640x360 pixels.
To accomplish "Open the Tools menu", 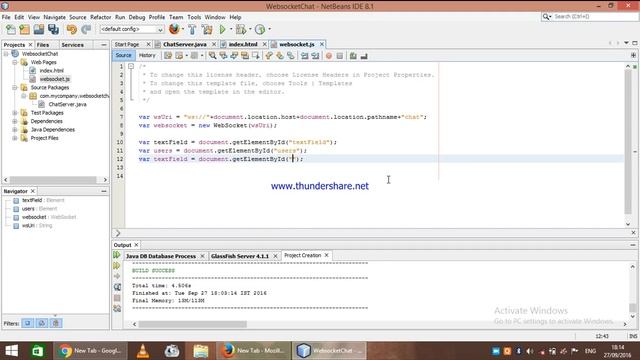I will point(194,17).
